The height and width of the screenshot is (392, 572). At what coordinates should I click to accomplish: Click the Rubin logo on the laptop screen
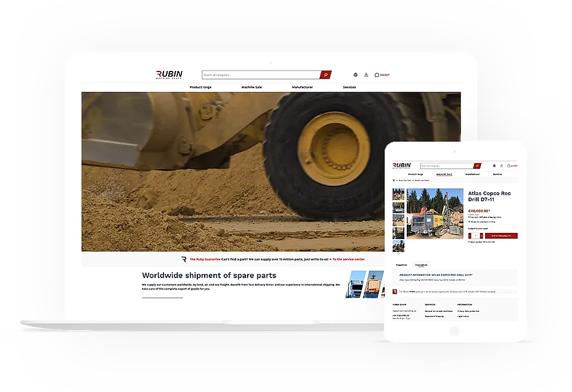(x=169, y=75)
